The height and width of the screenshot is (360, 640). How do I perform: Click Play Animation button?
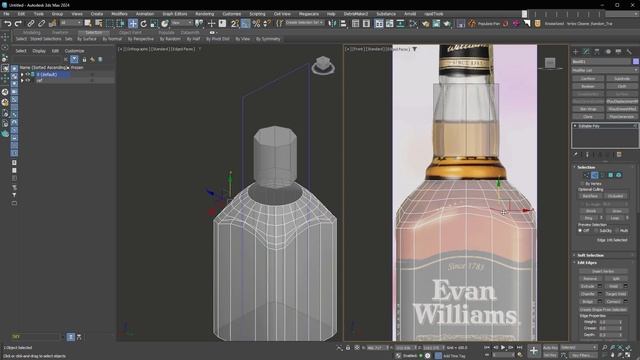pos(503,347)
